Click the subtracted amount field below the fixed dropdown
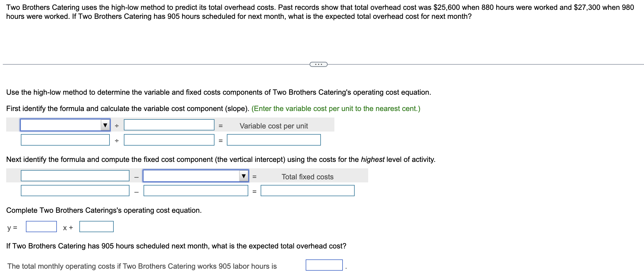The image size is (644, 276). 196,191
